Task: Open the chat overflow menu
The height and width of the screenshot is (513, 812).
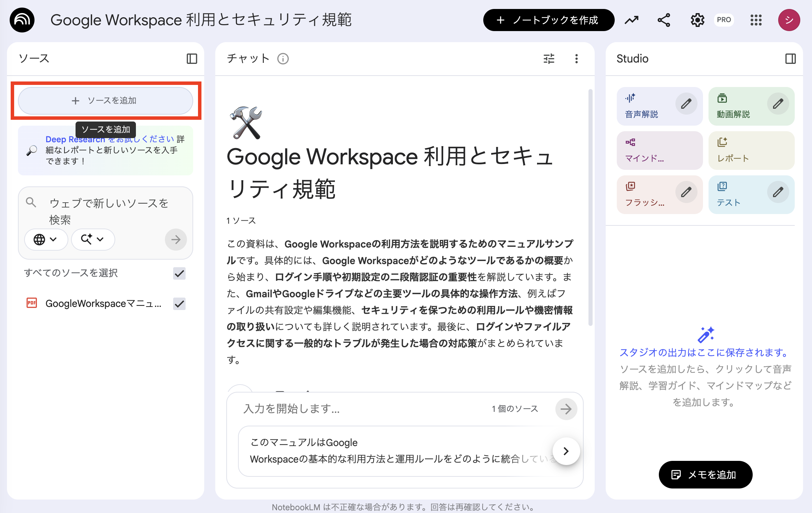Action: (576, 59)
